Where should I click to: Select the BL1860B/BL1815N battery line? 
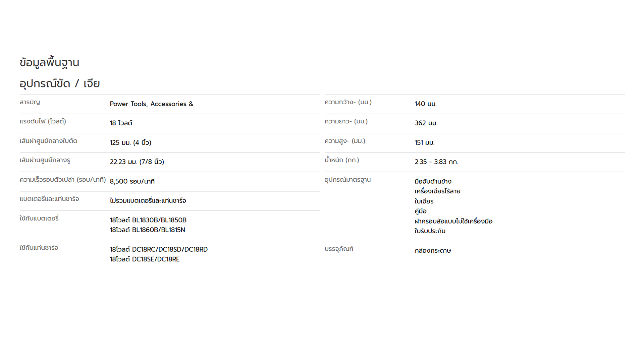click(148, 230)
